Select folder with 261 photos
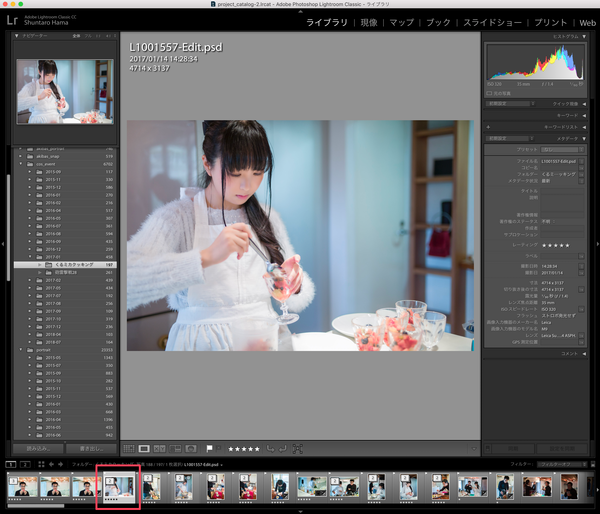This screenshot has width=600, height=514. [x=65, y=273]
